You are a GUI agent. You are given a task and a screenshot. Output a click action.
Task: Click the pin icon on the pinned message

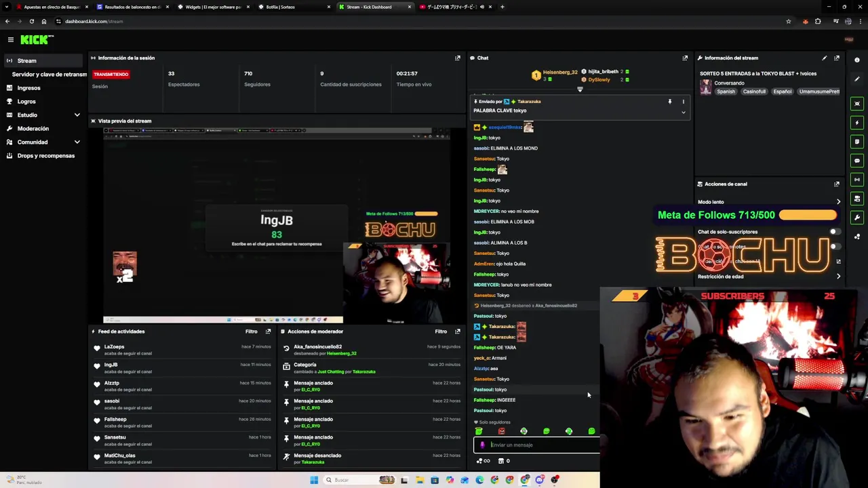(670, 102)
